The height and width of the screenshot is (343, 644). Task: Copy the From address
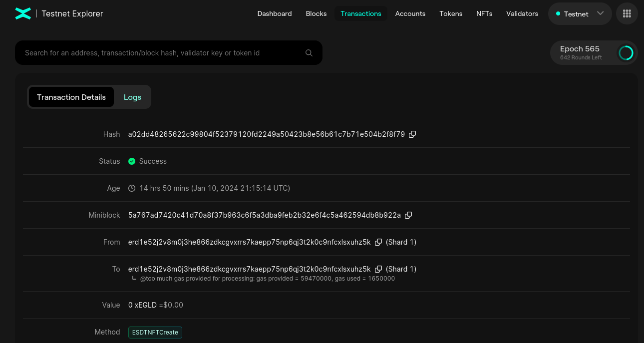click(378, 242)
